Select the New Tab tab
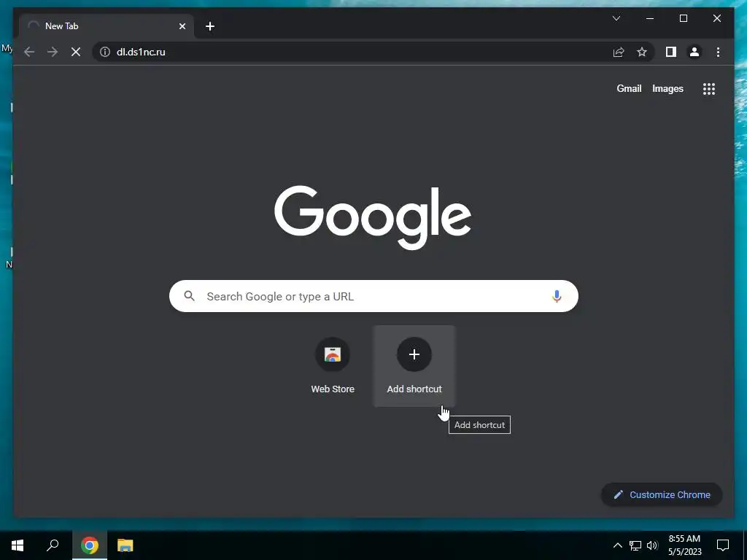747x560 pixels. [x=107, y=26]
